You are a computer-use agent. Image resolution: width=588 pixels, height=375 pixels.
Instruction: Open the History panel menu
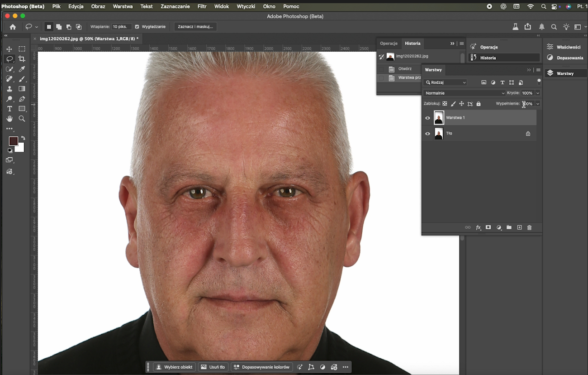point(461,43)
